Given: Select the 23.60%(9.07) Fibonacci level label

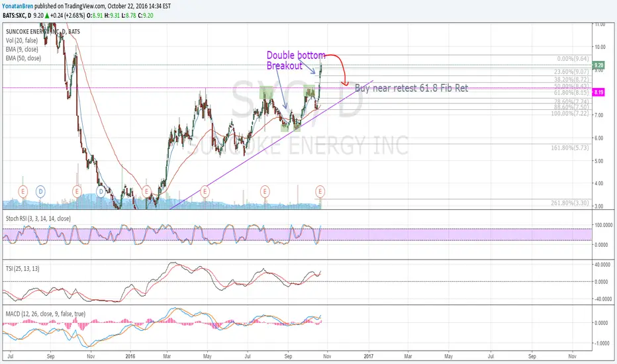Looking at the screenshot, I should (x=571, y=72).
